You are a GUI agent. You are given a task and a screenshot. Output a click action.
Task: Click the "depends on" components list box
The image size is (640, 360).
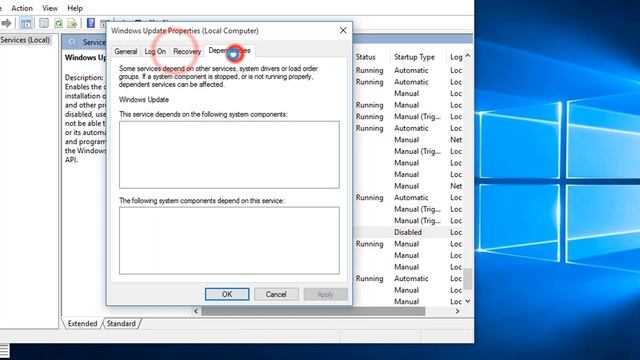229,155
